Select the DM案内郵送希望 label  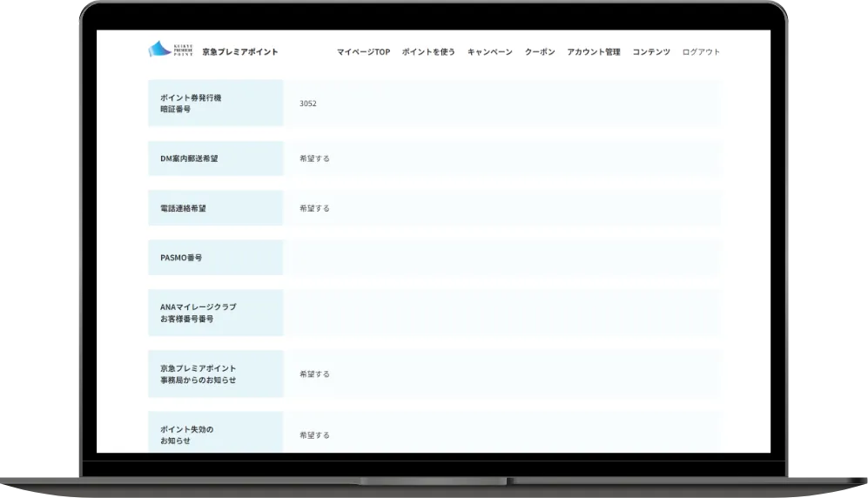click(x=189, y=158)
